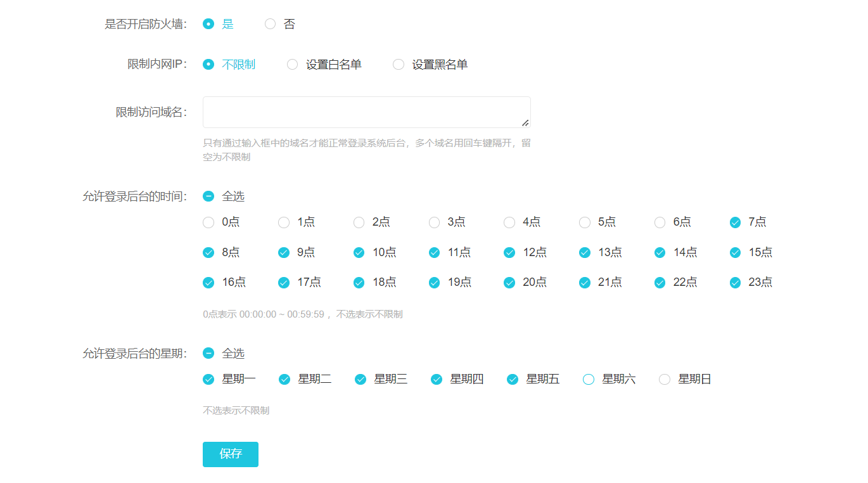Toggle 全选 for allowed login weekdays
Image resolution: width=868 pixels, height=483 pixels.
(208, 353)
